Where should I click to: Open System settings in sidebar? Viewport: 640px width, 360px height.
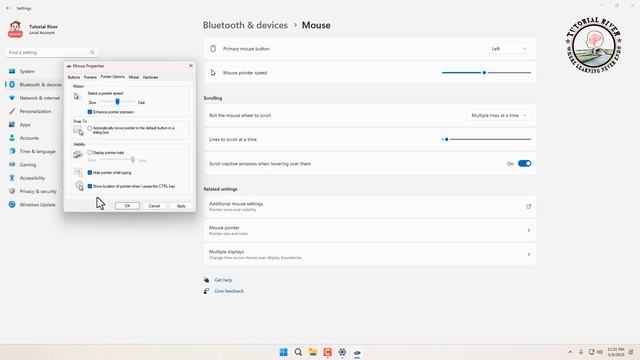(27, 71)
